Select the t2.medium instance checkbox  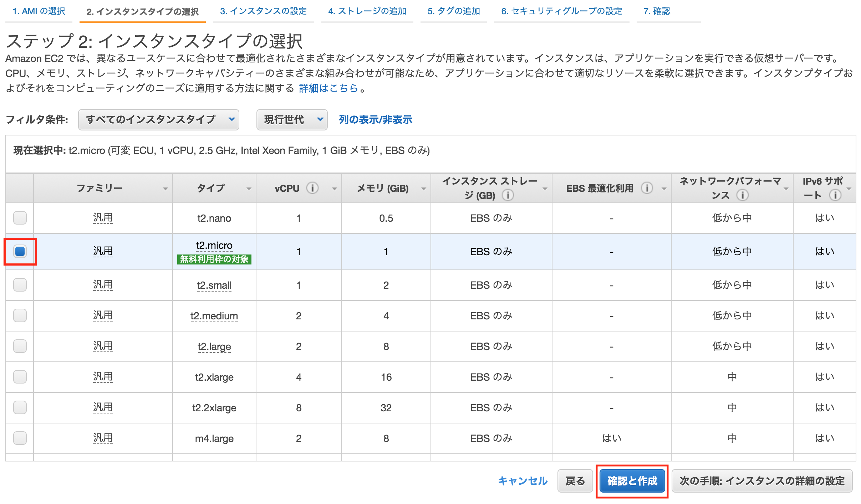click(x=20, y=315)
